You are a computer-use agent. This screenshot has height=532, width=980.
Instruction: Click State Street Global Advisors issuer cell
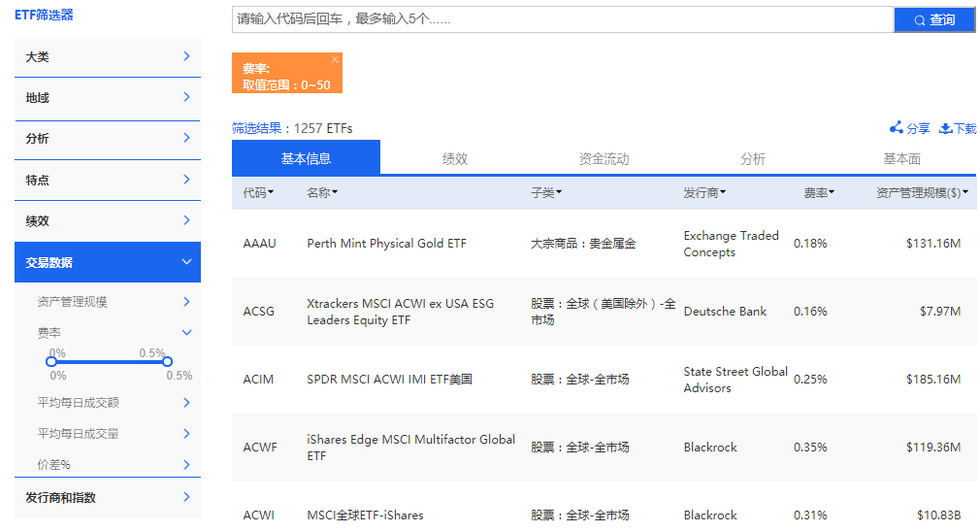coord(735,380)
